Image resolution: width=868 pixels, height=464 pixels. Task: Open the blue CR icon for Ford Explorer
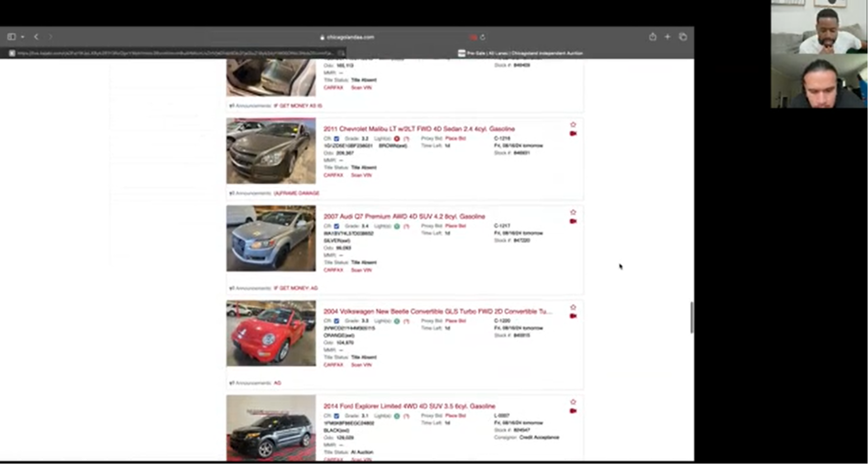click(336, 416)
